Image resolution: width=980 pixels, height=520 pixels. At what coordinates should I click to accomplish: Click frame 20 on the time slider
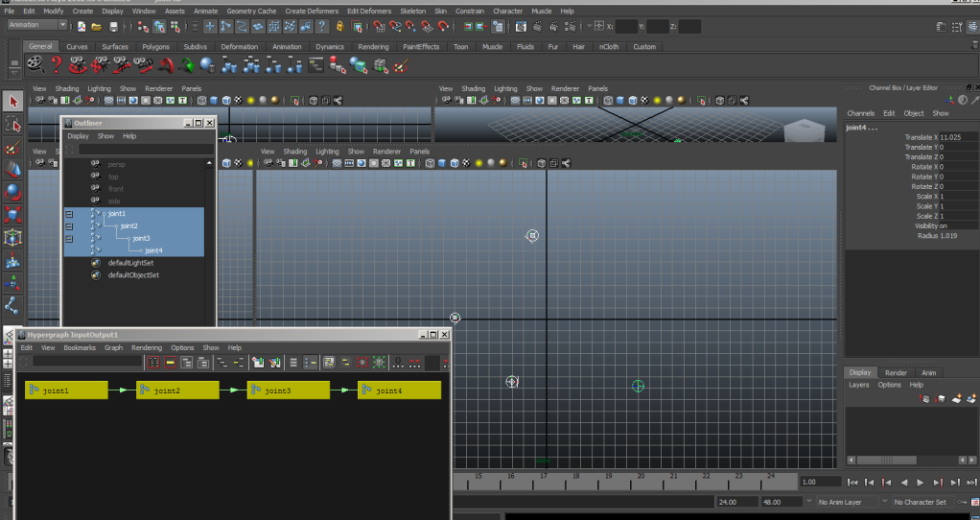pos(641,476)
